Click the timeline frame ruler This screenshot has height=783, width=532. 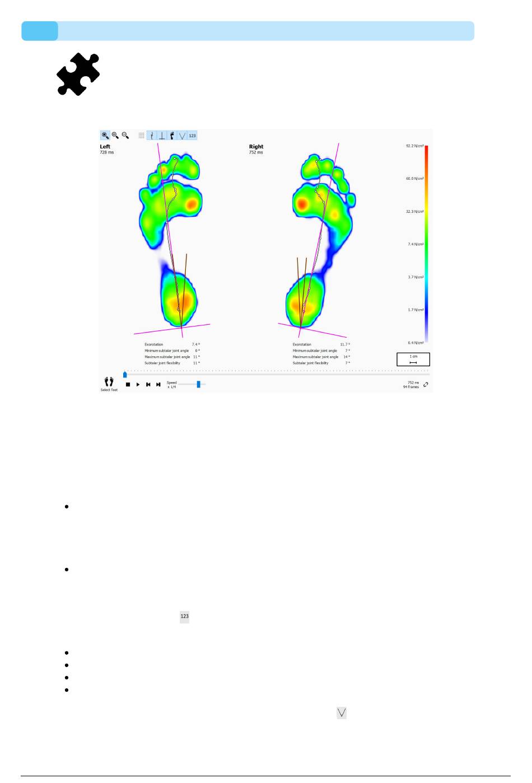tap(277, 371)
